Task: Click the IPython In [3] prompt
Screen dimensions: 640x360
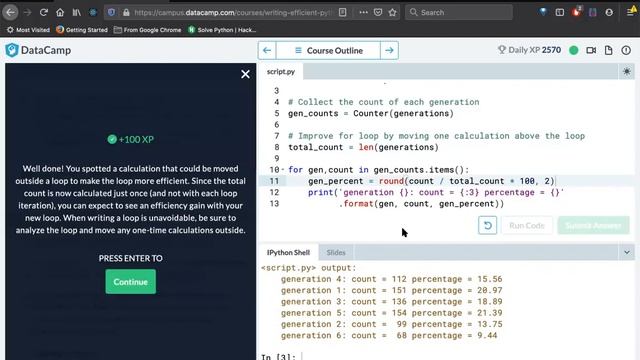Action: tap(278, 357)
